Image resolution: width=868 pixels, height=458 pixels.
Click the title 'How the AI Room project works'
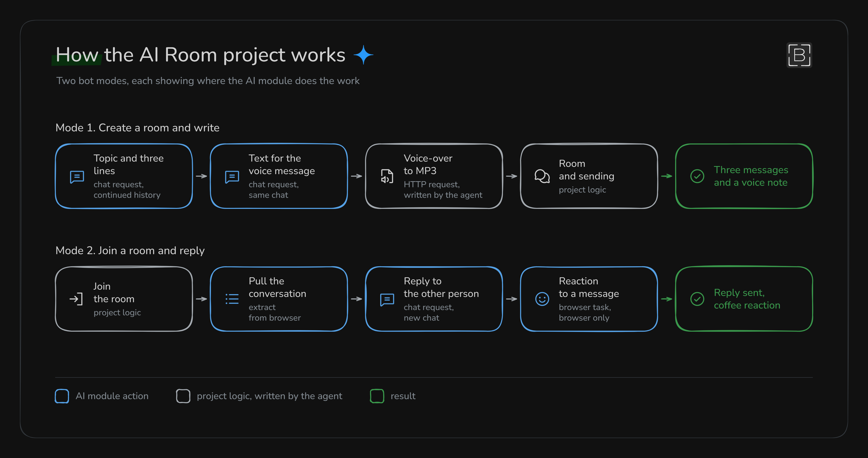pyautogui.click(x=200, y=55)
